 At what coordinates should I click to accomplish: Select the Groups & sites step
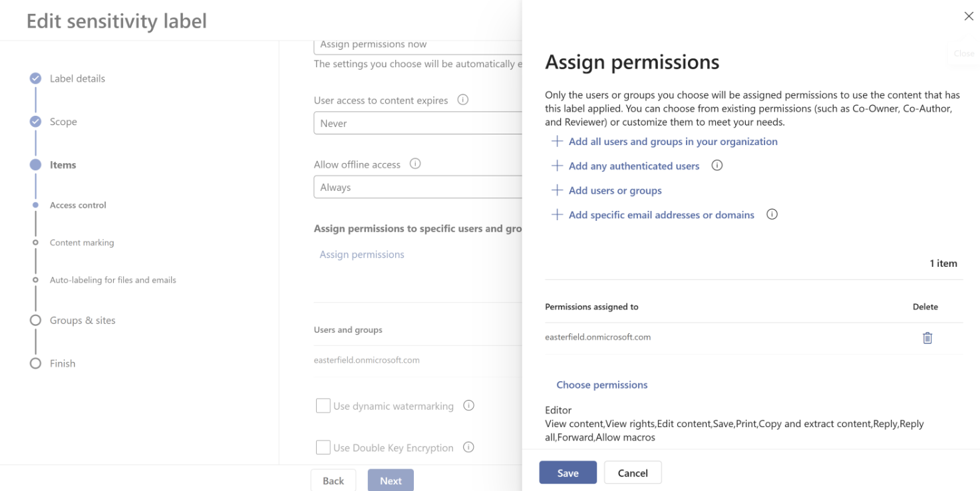pos(82,321)
